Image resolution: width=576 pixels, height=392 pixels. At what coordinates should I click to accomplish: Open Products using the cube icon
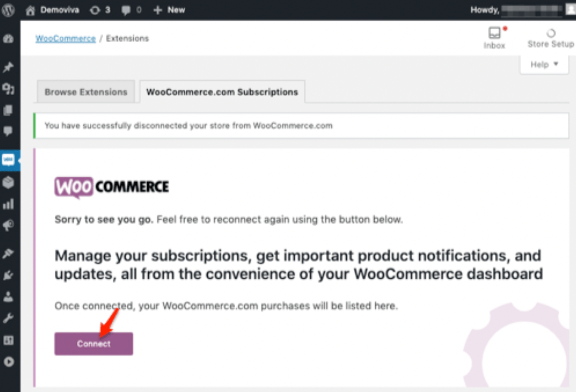8,182
